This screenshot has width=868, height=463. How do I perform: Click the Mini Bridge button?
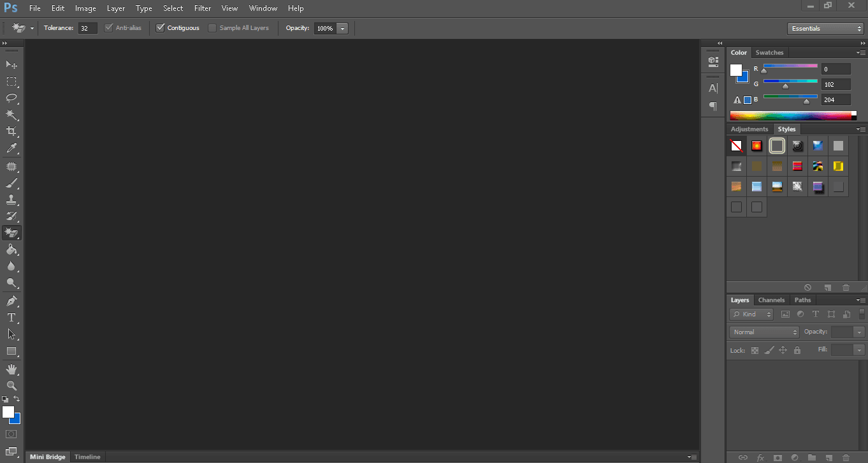point(47,457)
